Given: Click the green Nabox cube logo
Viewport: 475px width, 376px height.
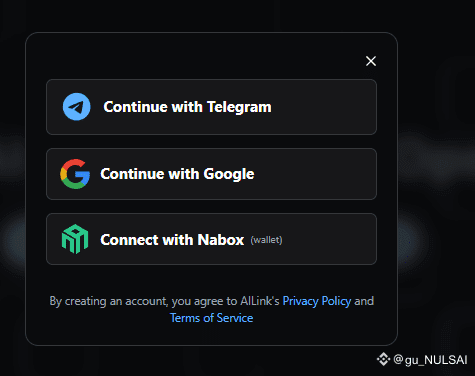Looking at the screenshot, I should [x=75, y=239].
